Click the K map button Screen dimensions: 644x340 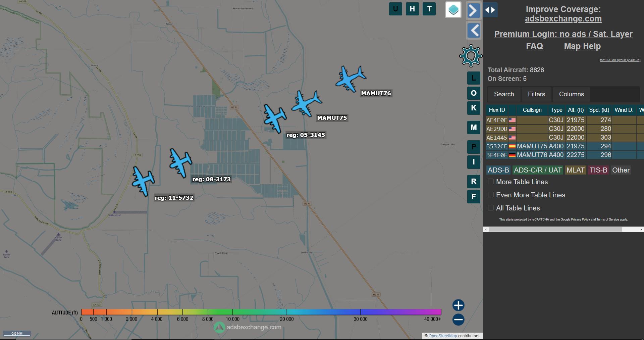click(474, 108)
